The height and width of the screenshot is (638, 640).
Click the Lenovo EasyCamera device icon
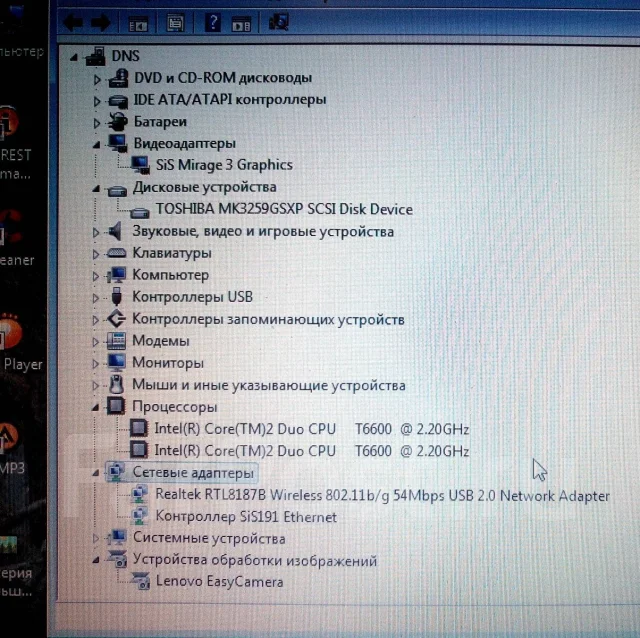pyautogui.click(x=140, y=581)
